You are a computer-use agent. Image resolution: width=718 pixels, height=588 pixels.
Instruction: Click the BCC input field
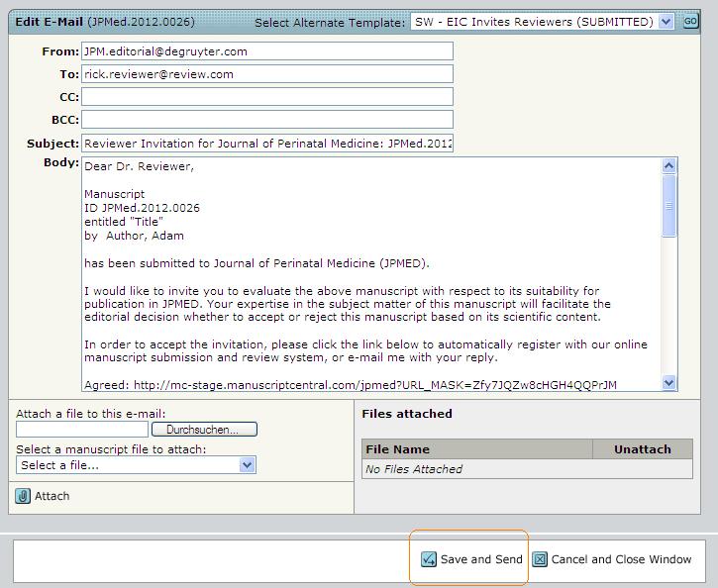(266, 120)
